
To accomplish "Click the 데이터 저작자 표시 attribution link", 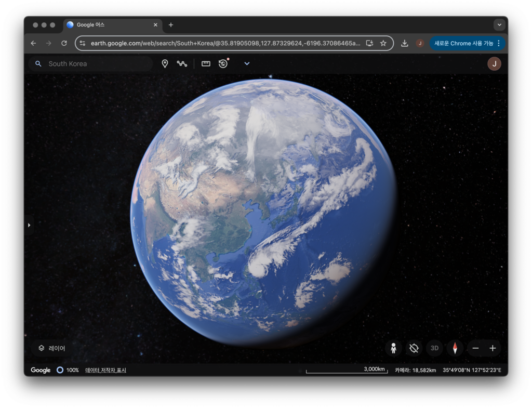I will pyautogui.click(x=105, y=370).
